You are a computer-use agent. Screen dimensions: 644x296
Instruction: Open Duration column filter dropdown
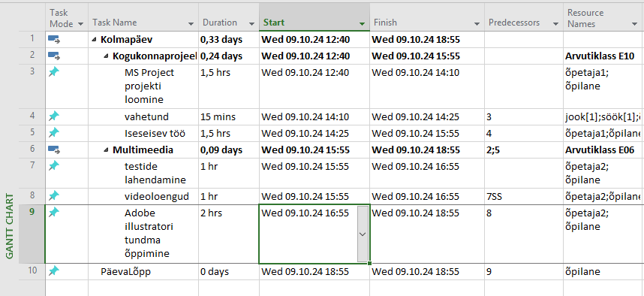point(251,24)
